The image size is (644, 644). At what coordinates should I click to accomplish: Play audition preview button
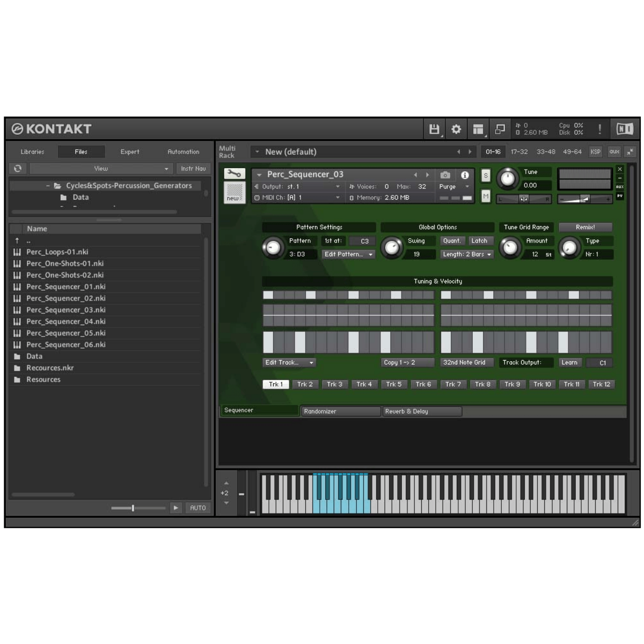(175, 508)
